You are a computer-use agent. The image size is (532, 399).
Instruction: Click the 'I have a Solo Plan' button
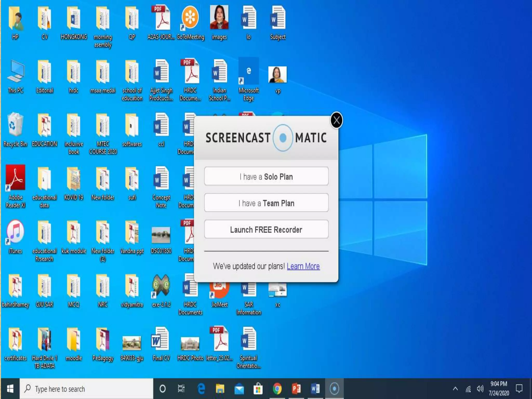266,176
